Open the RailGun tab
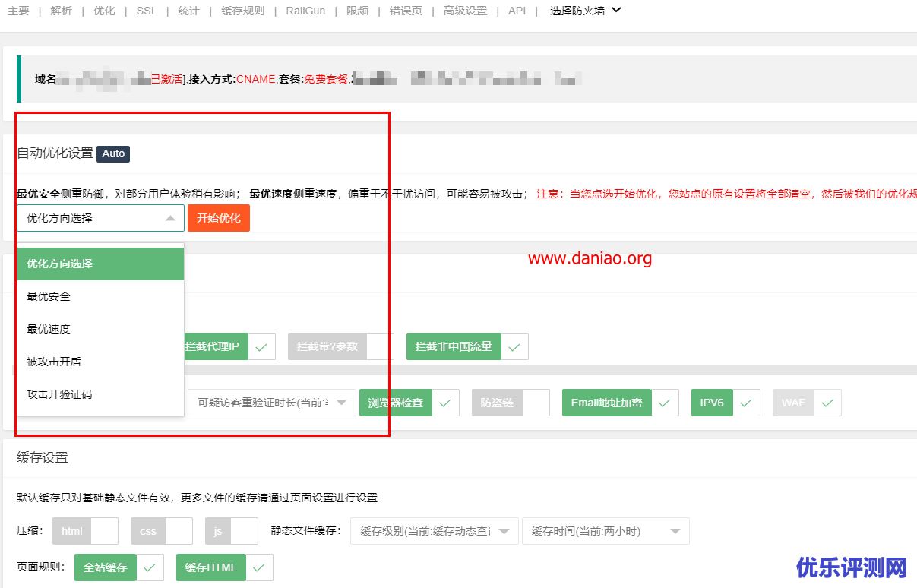Image resolution: width=917 pixels, height=588 pixels. point(305,11)
